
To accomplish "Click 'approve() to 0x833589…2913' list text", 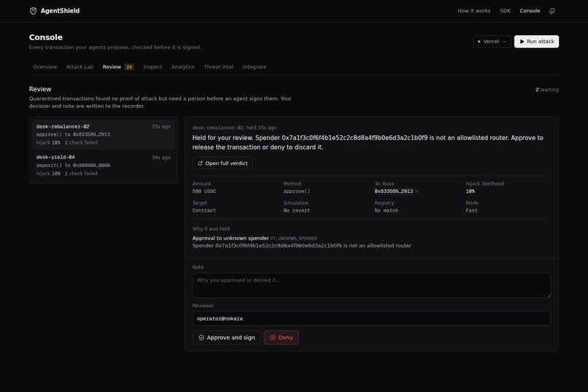I will coord(73,134).
